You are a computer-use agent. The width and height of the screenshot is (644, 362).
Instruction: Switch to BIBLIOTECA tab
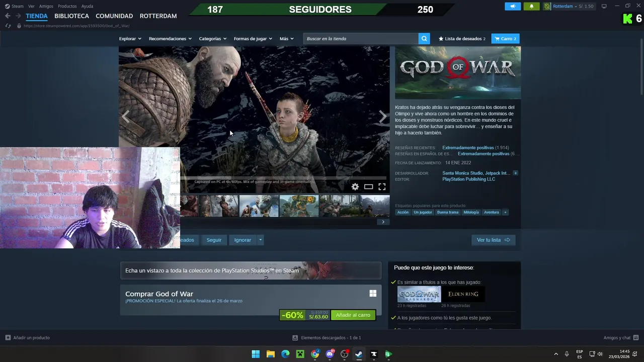pos(71,16)
